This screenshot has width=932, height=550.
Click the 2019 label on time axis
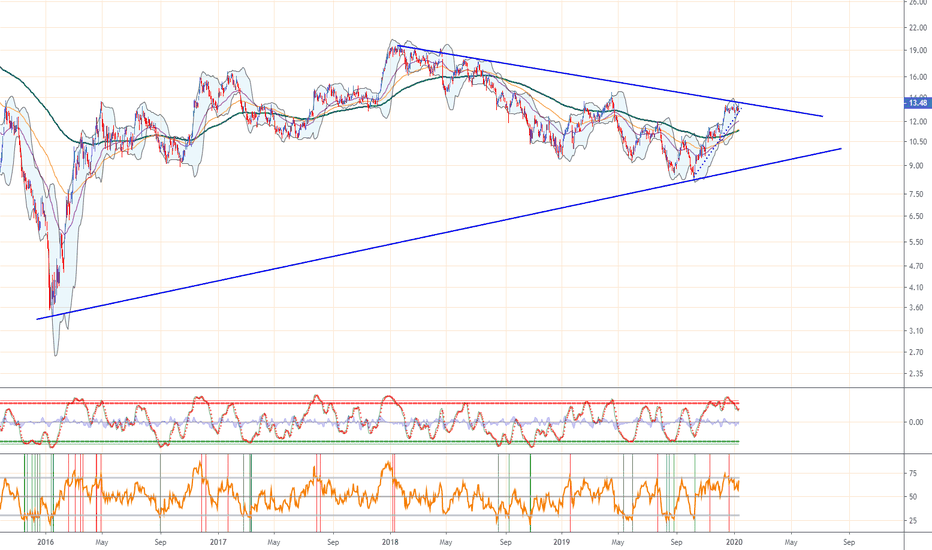[562, 542]
